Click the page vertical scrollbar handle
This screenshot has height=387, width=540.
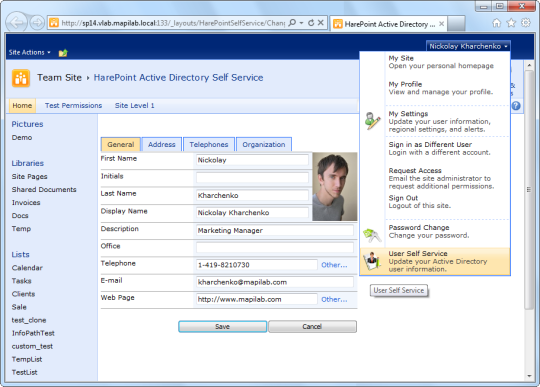(x=529, y=189)
